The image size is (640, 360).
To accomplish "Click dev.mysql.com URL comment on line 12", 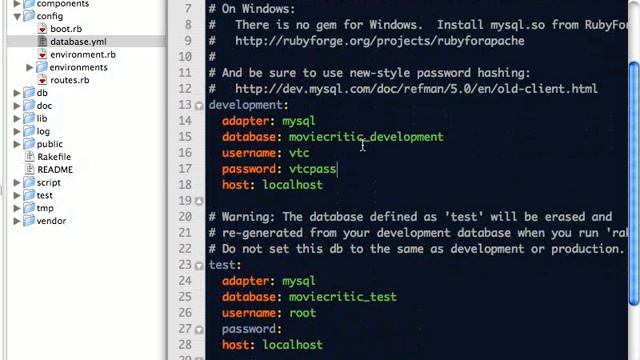I will coord(416,89).
